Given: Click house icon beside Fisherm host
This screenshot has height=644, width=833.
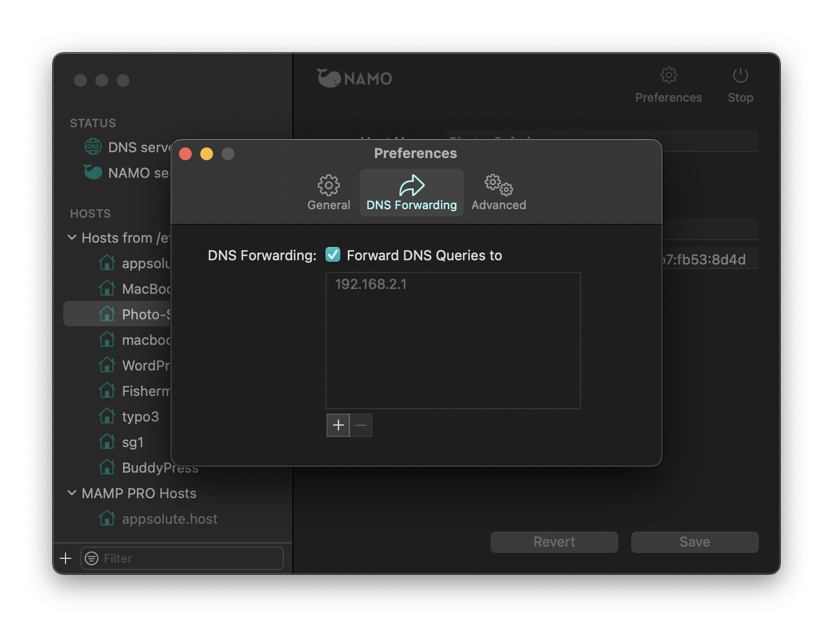Looking at the screenshot, I should point(107,390).
